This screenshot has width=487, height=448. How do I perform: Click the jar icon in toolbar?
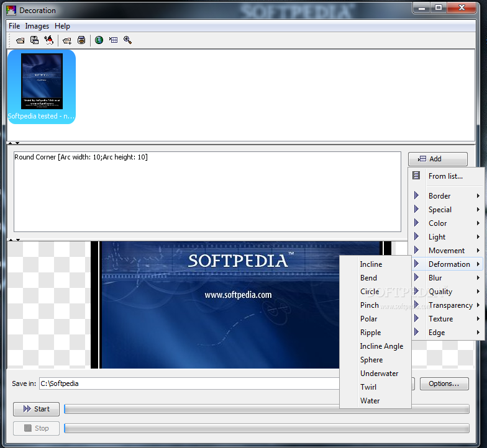tap(81, 40)
